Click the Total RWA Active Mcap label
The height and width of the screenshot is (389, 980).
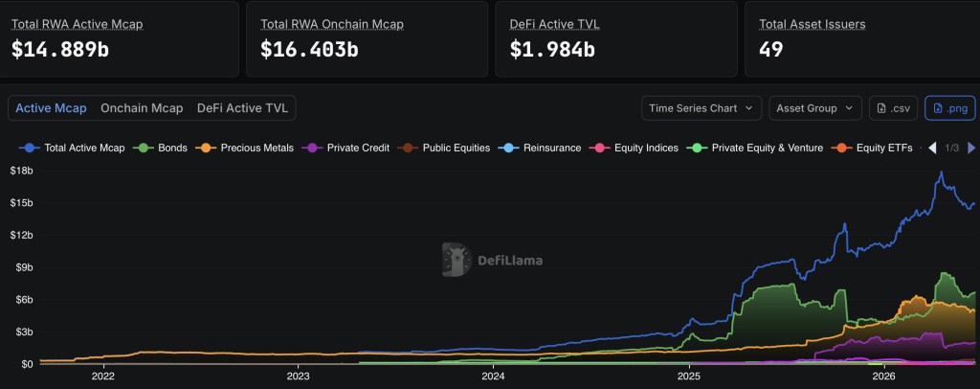78,24
